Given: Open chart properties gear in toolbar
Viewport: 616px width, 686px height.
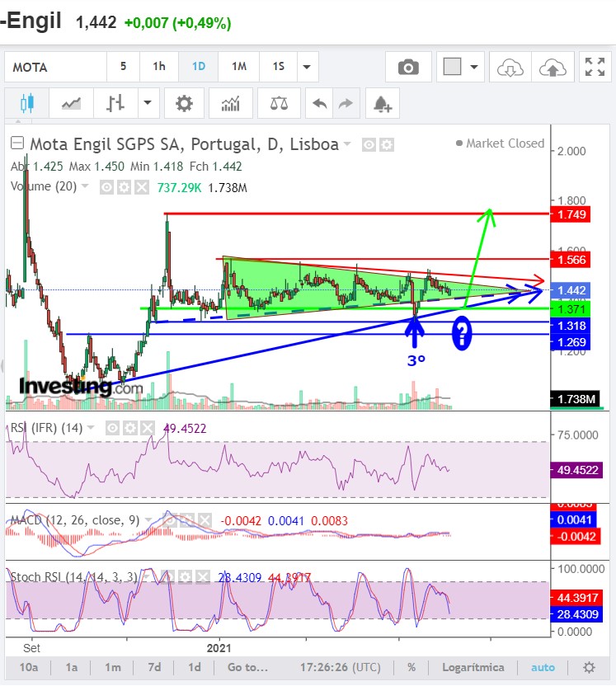Looking at the screenshot, I should [184, 103].
